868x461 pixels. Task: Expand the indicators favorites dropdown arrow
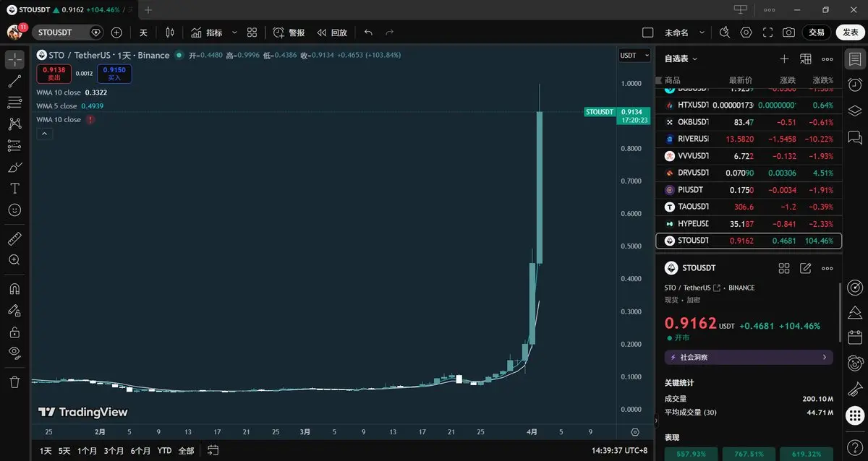click(234, 33)
